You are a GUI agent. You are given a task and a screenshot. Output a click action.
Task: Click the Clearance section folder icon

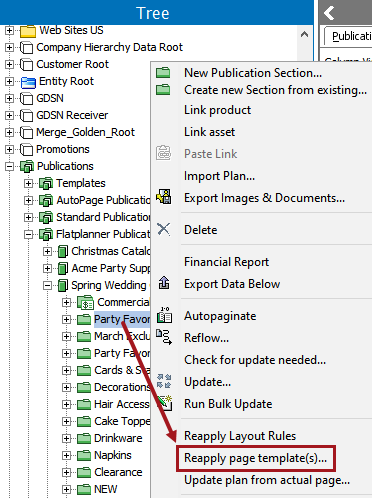[84, 472]
